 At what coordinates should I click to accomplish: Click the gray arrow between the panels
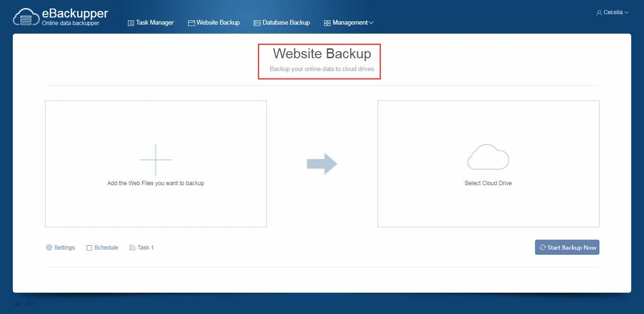[323, 164]
